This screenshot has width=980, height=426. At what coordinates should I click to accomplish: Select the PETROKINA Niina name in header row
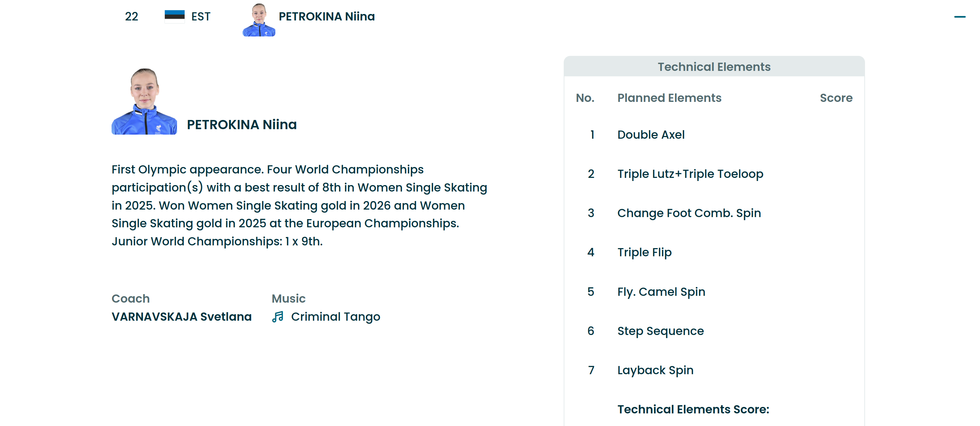coord(327,16)
